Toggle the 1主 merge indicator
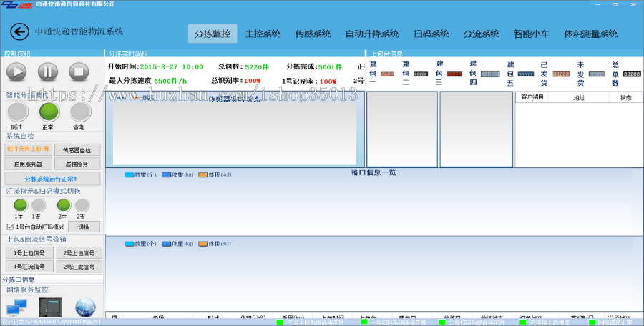Image resolution: width=644 pixels, height=326 pixels. (x=20, y=205)
